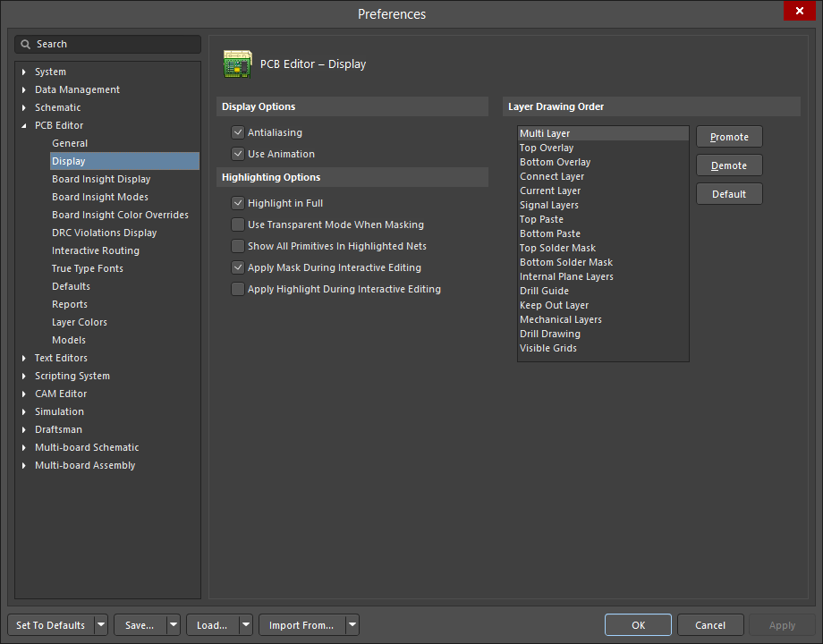Screen dimensions: 823x644
Task: Open DRC Violations Display page
Action: coord(105,233)
